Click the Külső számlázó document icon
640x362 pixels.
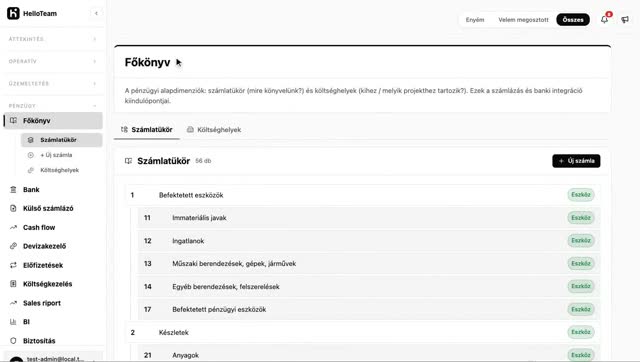point(13,208)
